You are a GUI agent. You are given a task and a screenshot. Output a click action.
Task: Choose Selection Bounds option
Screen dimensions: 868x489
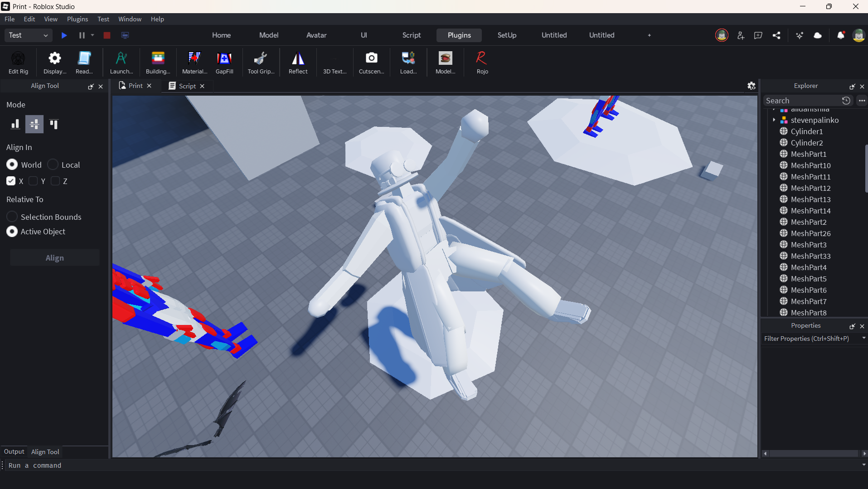[12, 217]
